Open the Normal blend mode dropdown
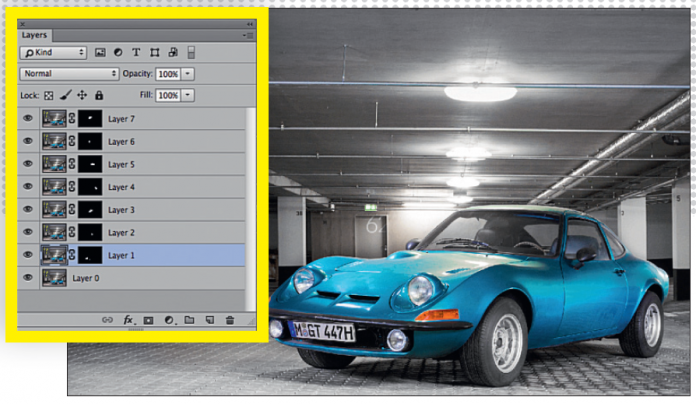 click(70, 74)
